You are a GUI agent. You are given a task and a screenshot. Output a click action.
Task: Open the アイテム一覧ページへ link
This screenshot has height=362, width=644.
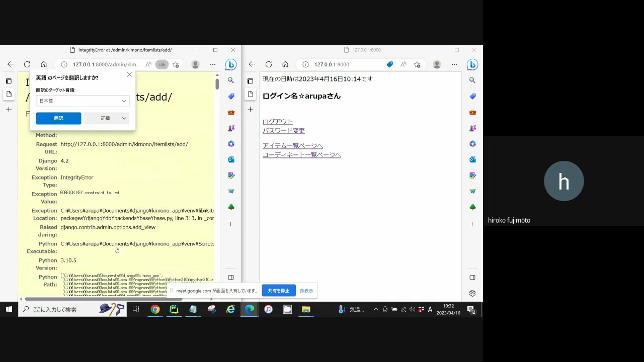click(292, 146)
